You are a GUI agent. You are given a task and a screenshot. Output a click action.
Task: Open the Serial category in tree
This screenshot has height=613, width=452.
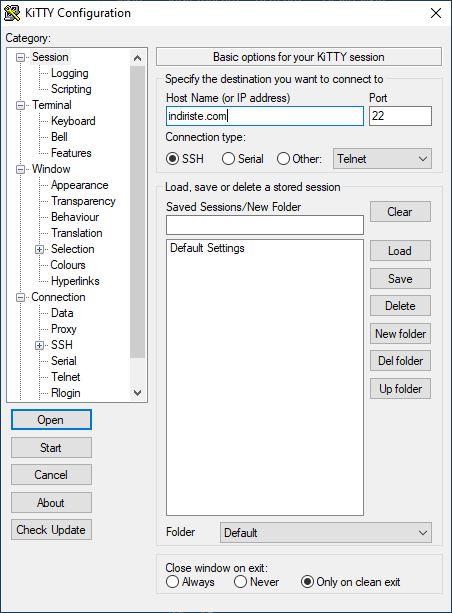point(64,361)
